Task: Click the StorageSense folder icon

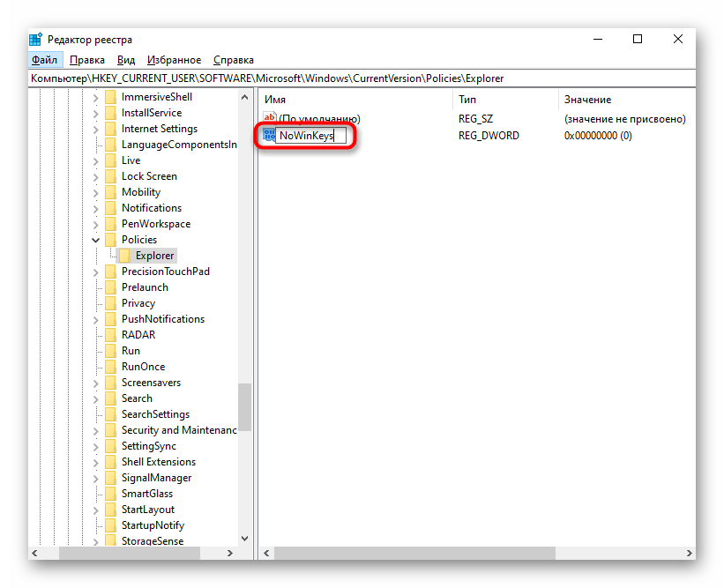Action: click(110, 541)
